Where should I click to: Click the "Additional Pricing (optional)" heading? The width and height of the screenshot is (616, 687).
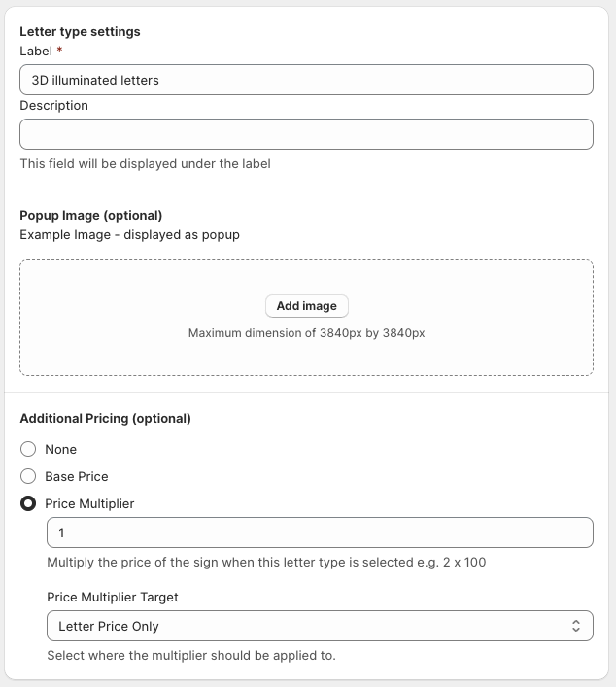(105, 419)
